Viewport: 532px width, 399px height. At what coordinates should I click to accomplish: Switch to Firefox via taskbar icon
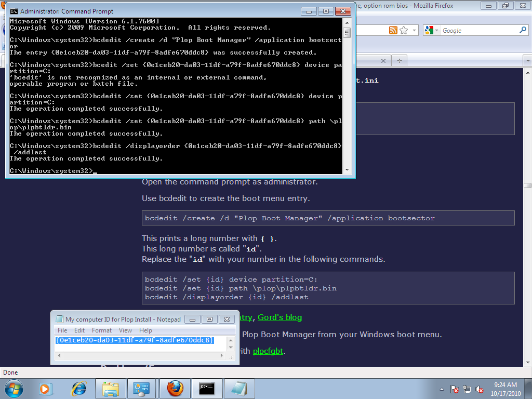[x=175, y=389]
